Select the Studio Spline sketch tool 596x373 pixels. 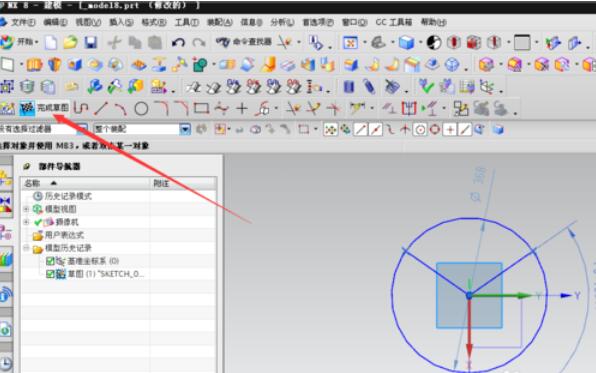[221, 109]
